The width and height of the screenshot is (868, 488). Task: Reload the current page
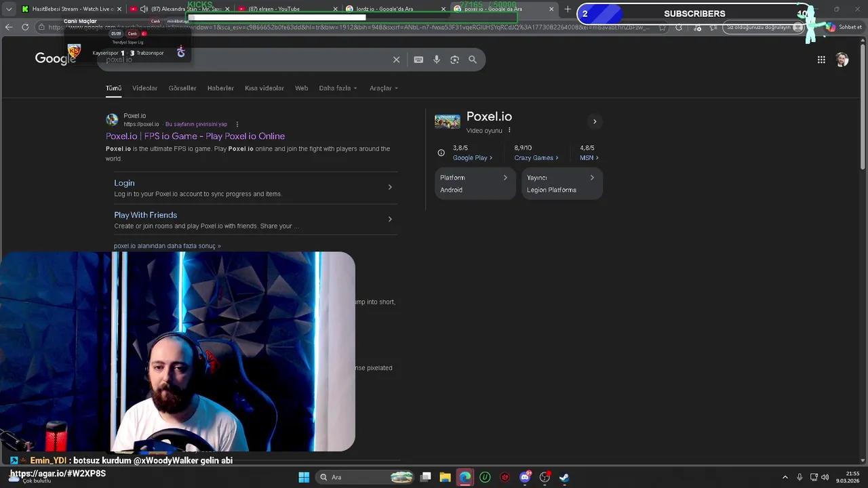[25, 27]
